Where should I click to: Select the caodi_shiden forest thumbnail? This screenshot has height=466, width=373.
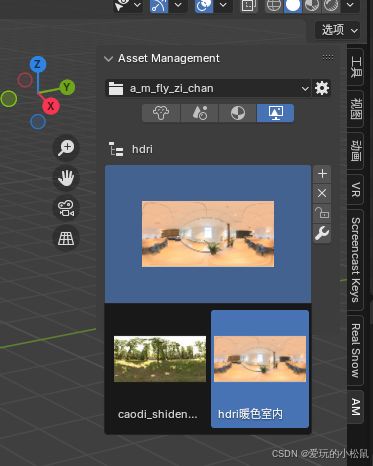pos(160,359)
